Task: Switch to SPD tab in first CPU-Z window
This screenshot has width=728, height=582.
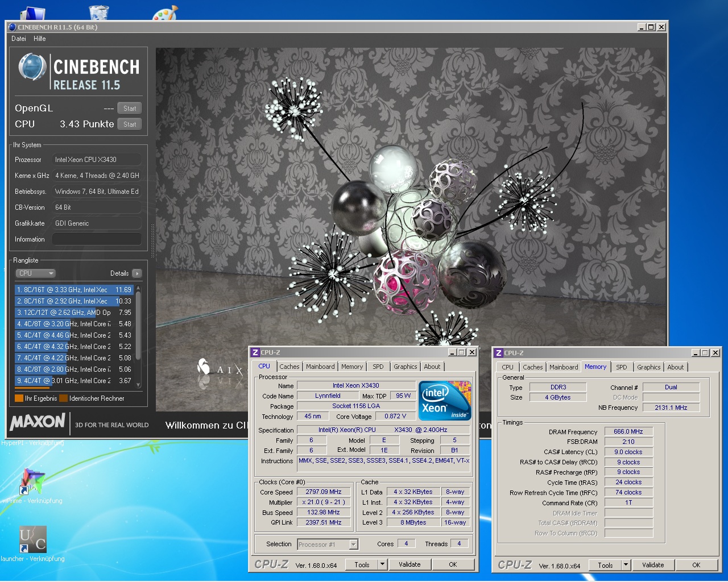Action: tap(378, 367)
